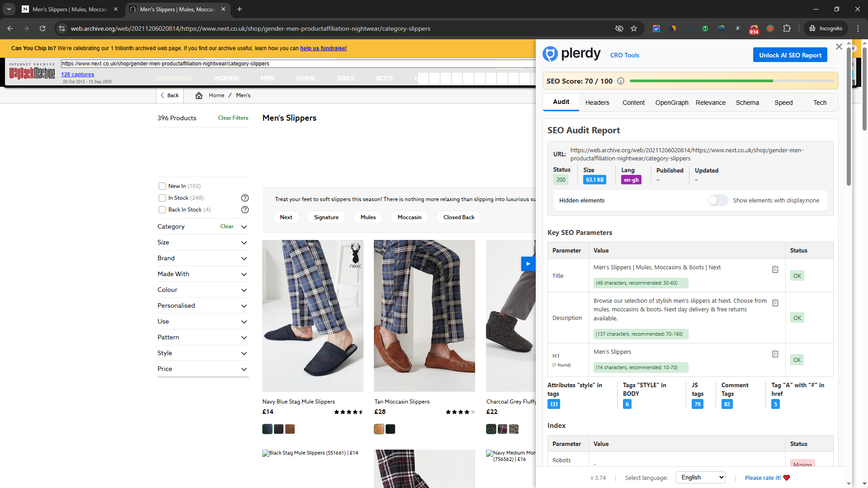Expand the Colour filter section
Viewport: 868px width, 488px height.
(203, 290)
